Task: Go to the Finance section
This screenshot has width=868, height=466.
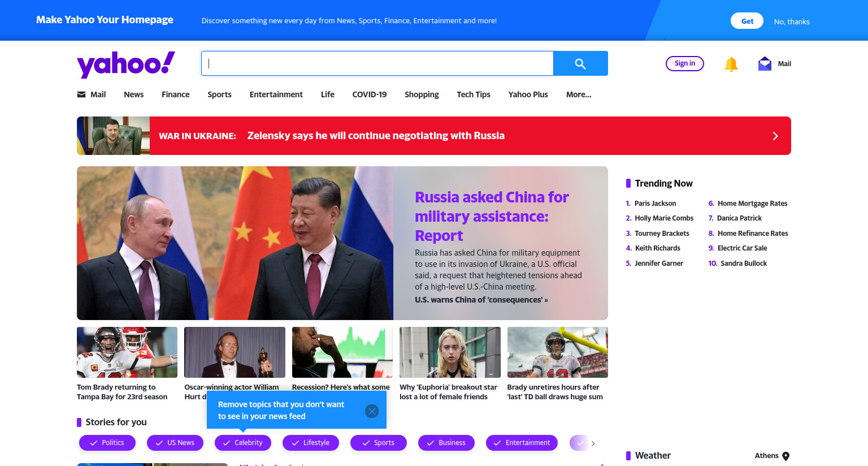Action: point(176,94)
